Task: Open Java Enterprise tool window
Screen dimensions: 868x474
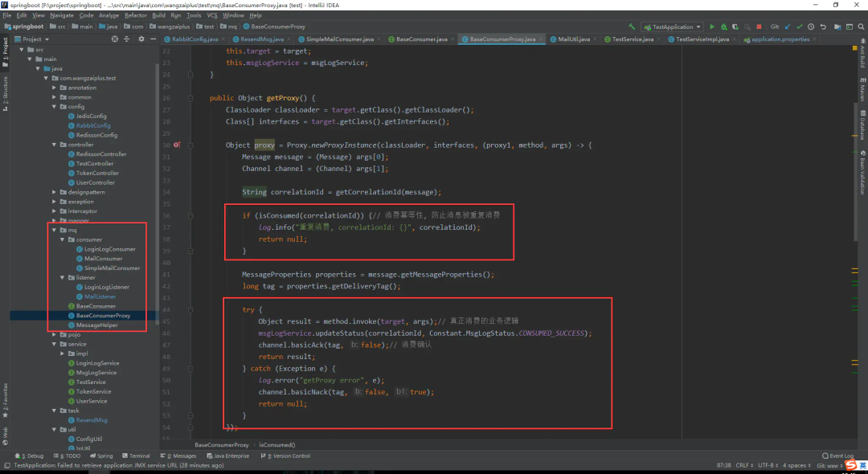Action: (228, 456)
